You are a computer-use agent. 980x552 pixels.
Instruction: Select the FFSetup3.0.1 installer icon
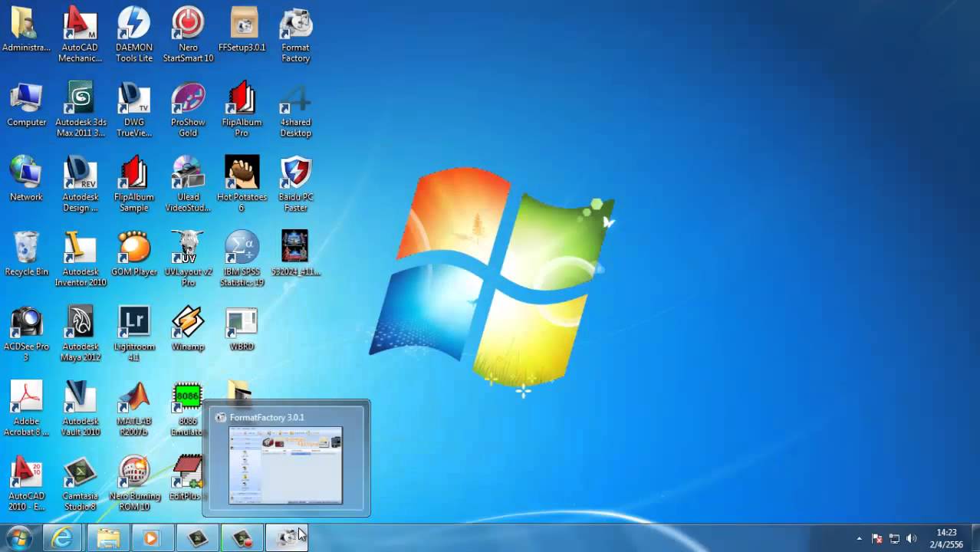click(242, 31)
